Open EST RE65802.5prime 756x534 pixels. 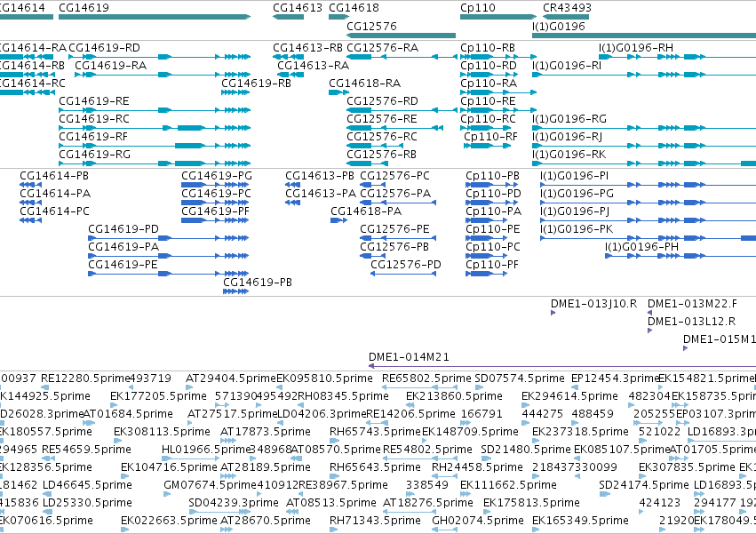tap(426, 379)
